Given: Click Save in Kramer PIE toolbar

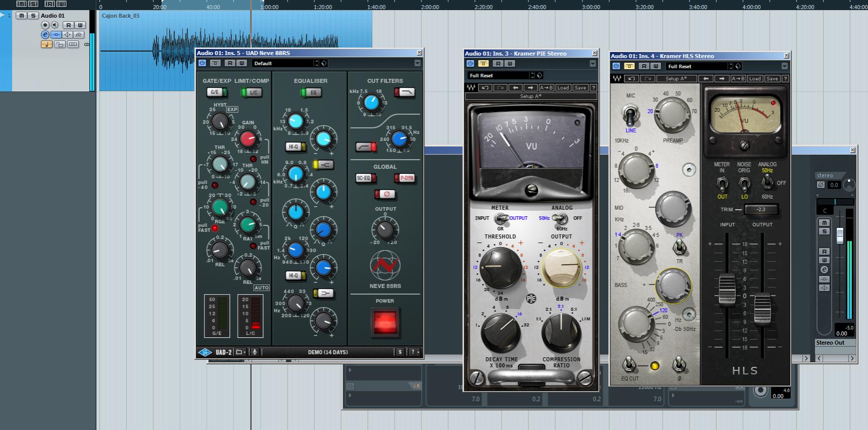Looking at the screenshot, I should click(x=580, y=87).
